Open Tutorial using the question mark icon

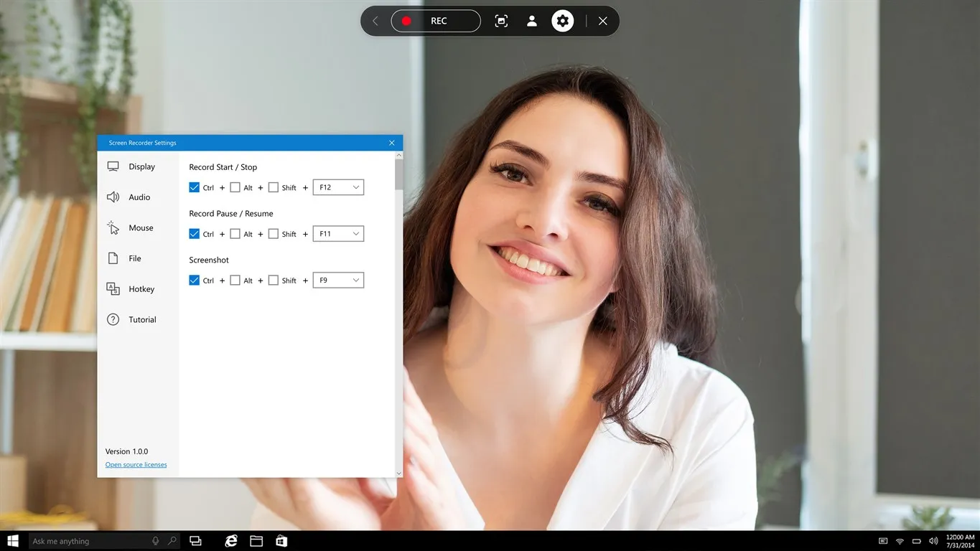click(x=113, y=319)
